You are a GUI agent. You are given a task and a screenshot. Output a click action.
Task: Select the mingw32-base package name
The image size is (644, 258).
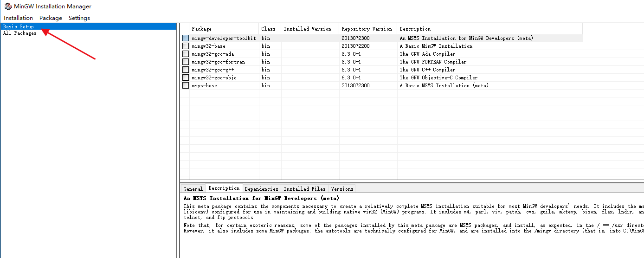tap(209, 46)
